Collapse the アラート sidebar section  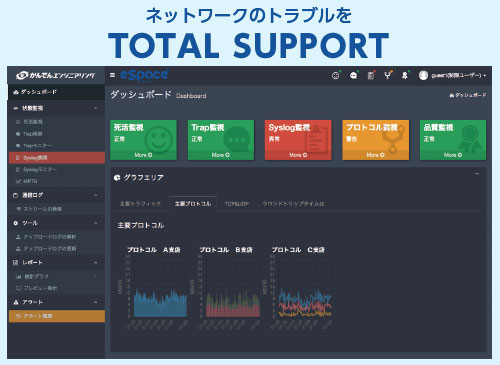[56, 302]
